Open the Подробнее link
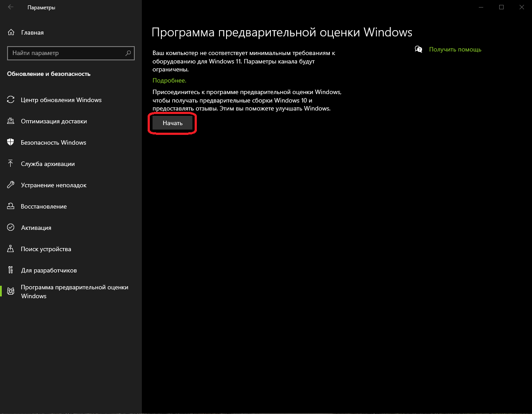 [169, 80]
